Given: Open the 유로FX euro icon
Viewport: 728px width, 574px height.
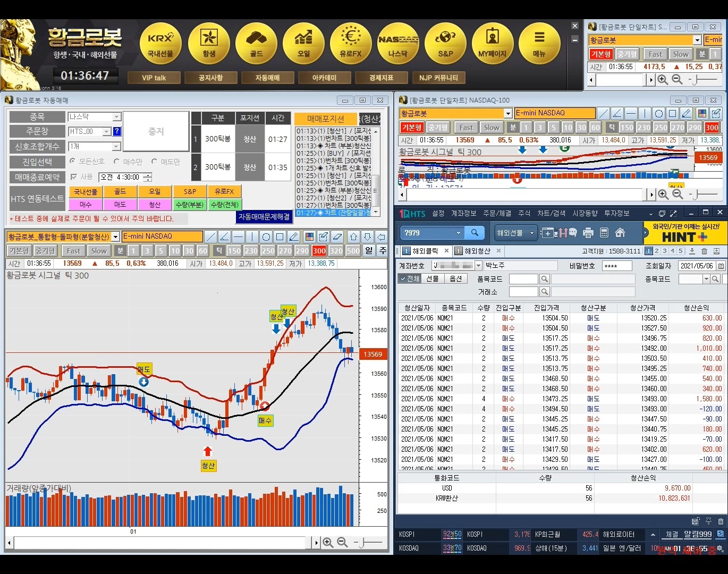Looking at the screenshot, I should tap(351, 44).
